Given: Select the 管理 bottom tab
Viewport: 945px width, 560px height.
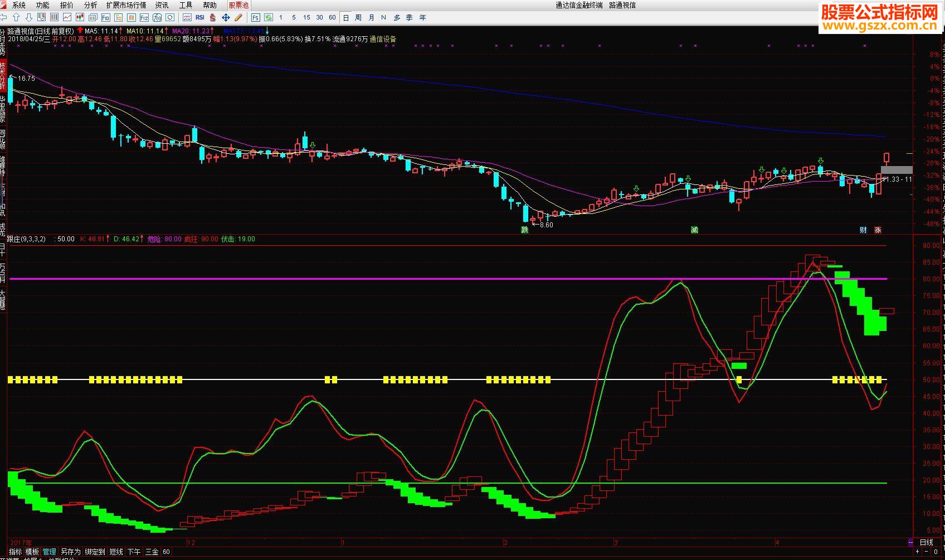Looking at the screenshot, I should [50, 552].
